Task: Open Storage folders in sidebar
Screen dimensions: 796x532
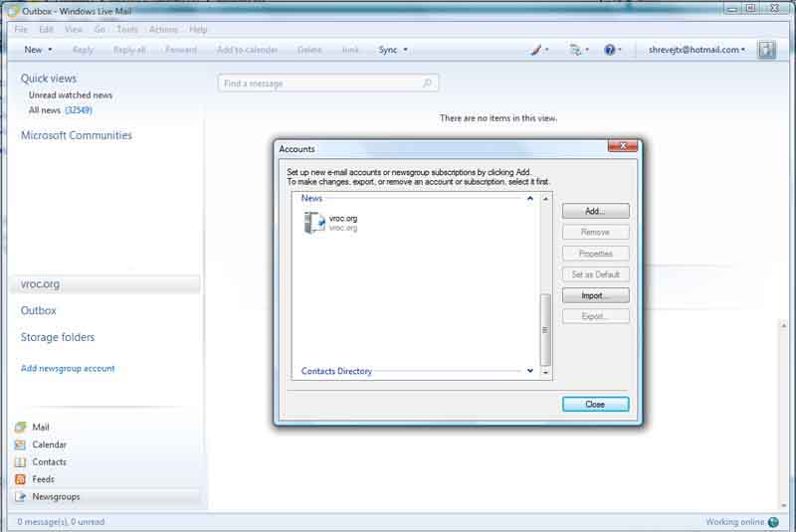Action: 58,337
